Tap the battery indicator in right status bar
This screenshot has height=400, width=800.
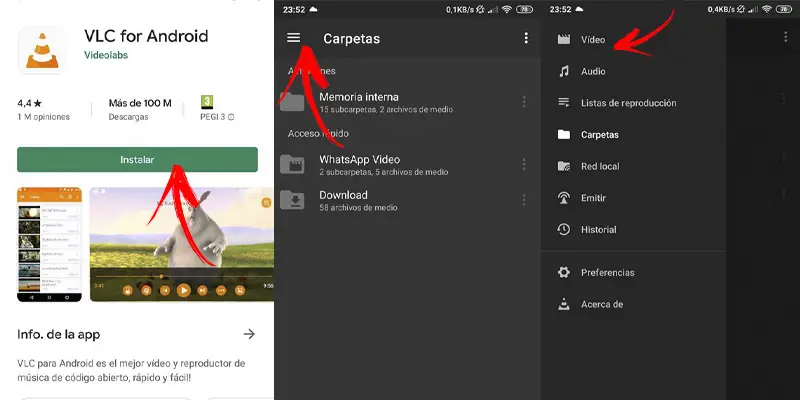(784, 9)
